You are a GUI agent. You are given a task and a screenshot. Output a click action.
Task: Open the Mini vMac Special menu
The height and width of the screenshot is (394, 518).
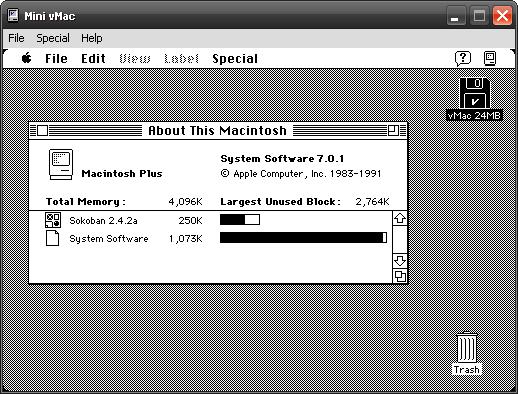point(53,38)
